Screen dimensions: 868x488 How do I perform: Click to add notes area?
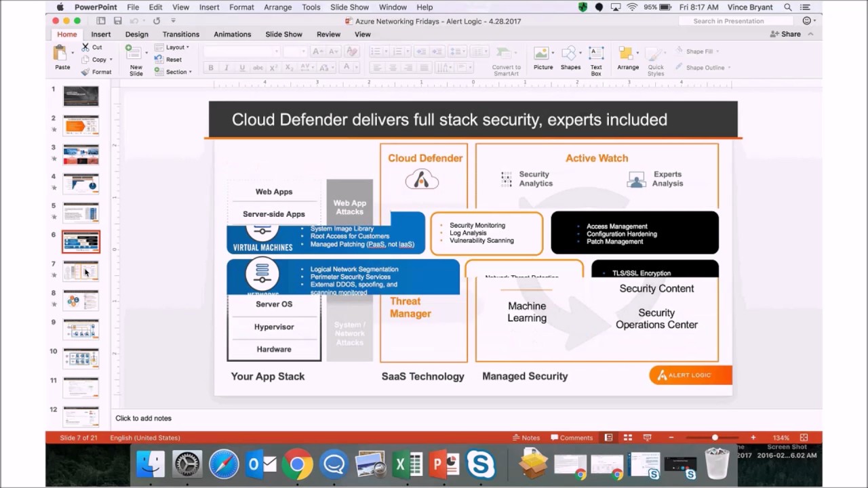[143, 418]
